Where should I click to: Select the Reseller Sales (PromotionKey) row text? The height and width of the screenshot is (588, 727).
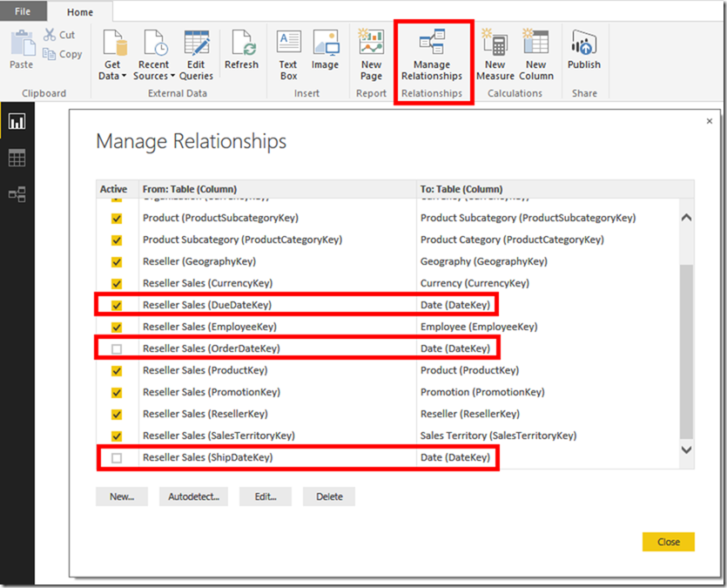pos(212,392)
